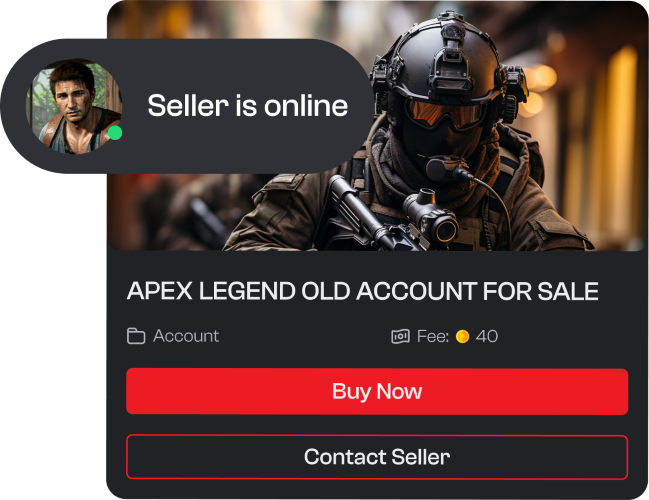The image size is (649, 500).
Task: Click the banknote fee icon
Action: coord(400,337)
